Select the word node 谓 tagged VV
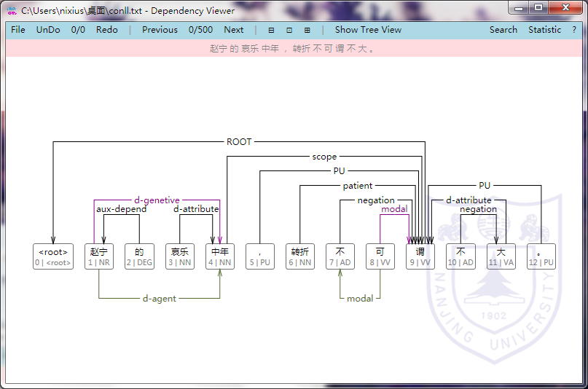The width and height of the screenshot is (588, 389). point(420,256)
